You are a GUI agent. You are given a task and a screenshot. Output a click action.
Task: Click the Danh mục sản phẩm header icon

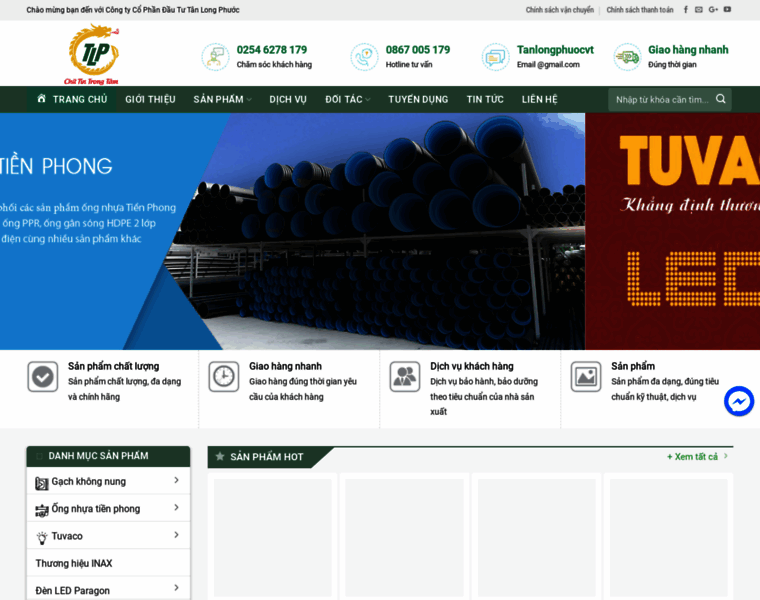(x=39, y=456)
